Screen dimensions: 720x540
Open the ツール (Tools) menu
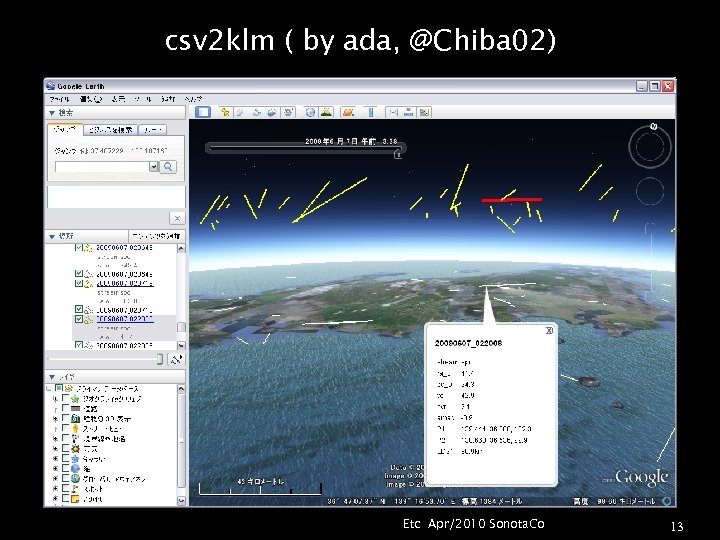click(143, 99)
